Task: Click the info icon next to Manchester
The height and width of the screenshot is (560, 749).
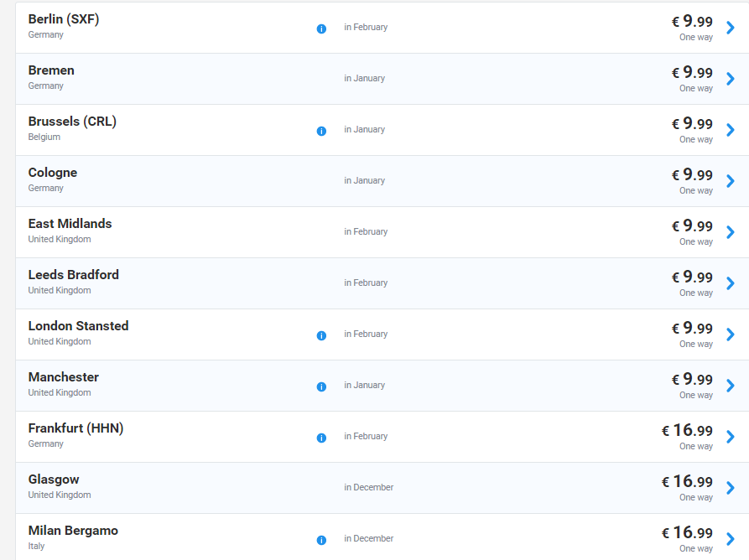Action: click(321, 386)
